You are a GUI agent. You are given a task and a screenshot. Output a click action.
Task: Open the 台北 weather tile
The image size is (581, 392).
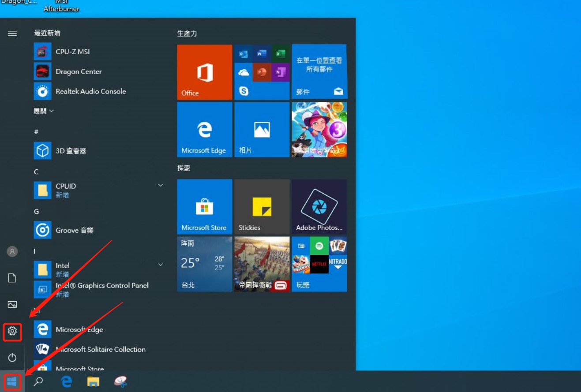tap(205, 264)
